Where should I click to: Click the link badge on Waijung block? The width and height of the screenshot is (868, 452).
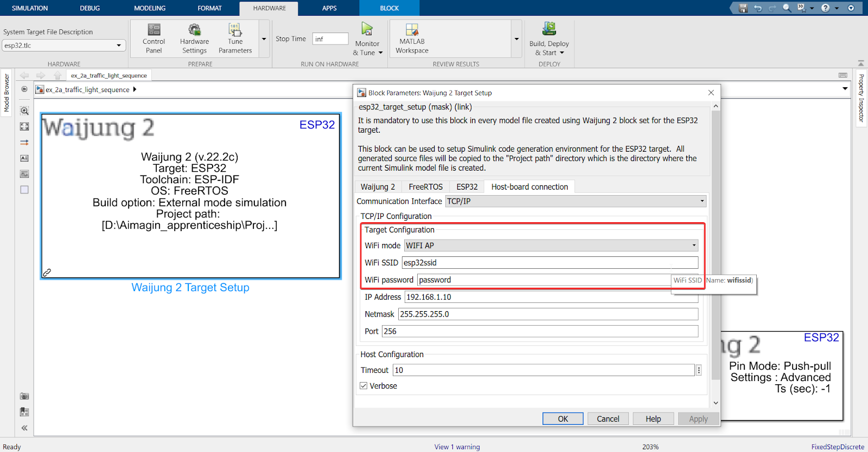pyautogui.click(x=47, y=273)
